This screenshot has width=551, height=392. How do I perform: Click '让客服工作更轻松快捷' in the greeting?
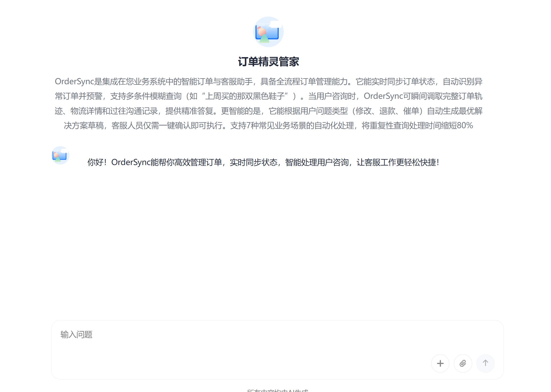[x=396, y=162]
